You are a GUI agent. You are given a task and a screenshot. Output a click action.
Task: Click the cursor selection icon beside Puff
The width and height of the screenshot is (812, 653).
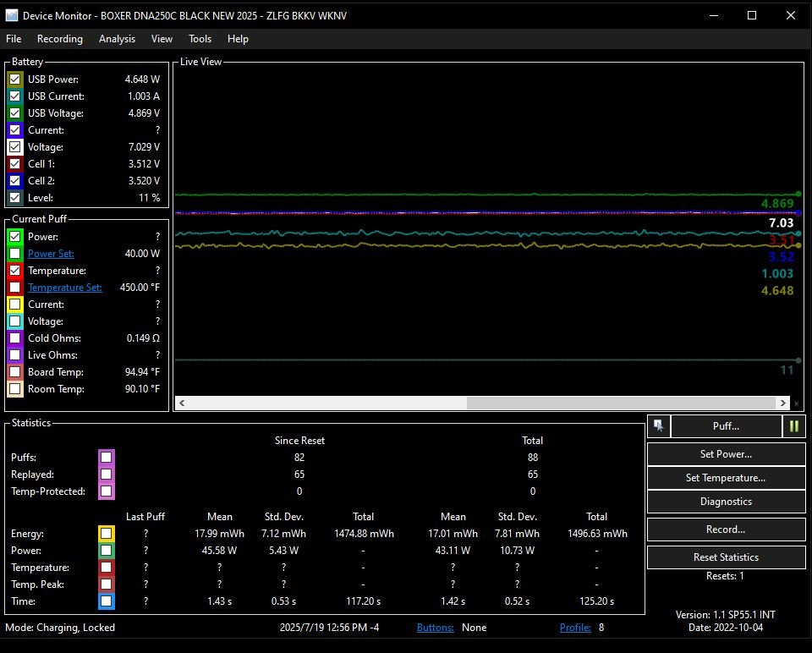pos(659,426)
